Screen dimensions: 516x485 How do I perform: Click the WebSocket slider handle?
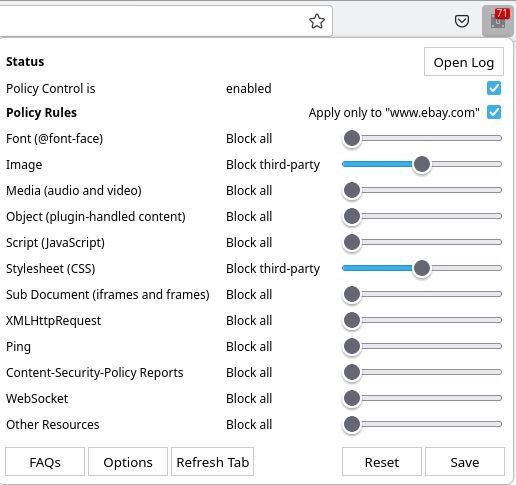(352, 398)
